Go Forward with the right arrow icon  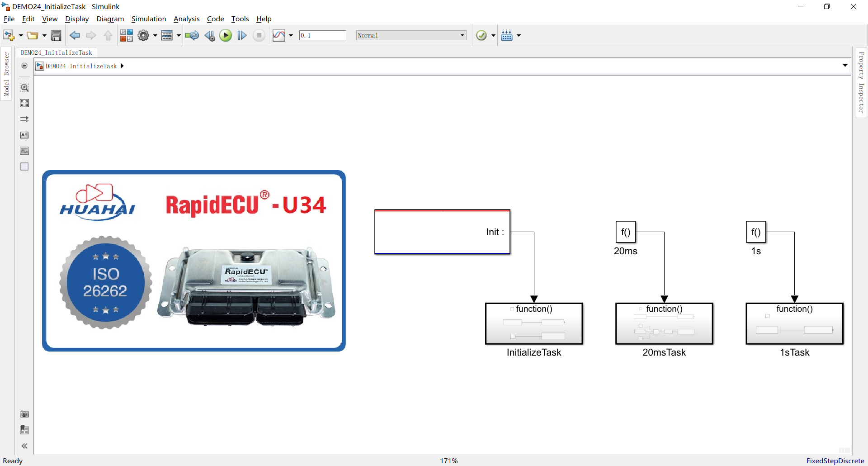point(91,35)
